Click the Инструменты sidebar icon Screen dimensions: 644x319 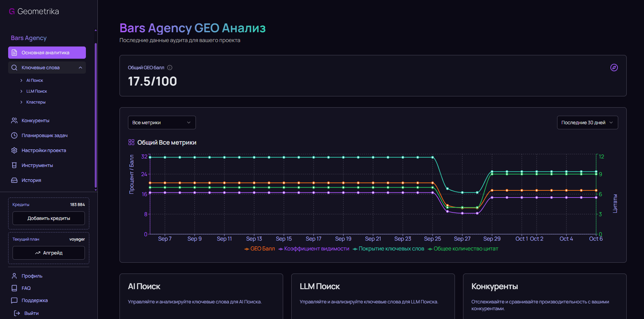pos(14,165)
